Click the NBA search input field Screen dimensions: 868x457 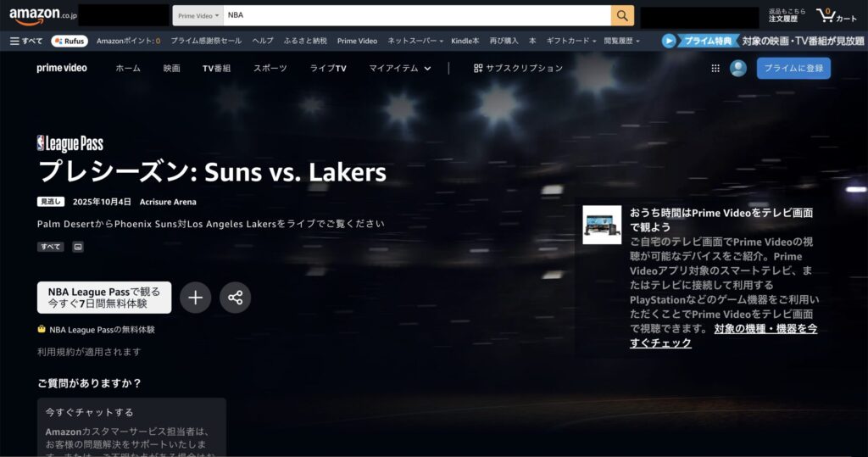415,15
